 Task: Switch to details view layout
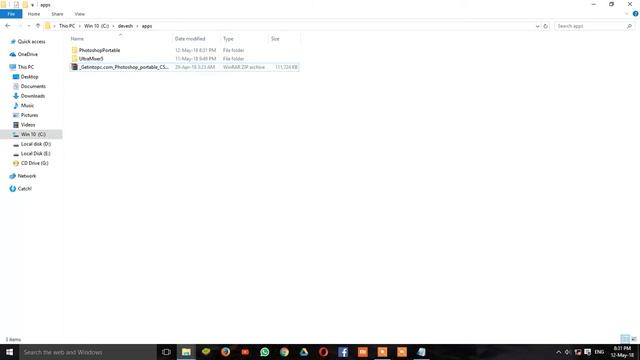(625, 339)
